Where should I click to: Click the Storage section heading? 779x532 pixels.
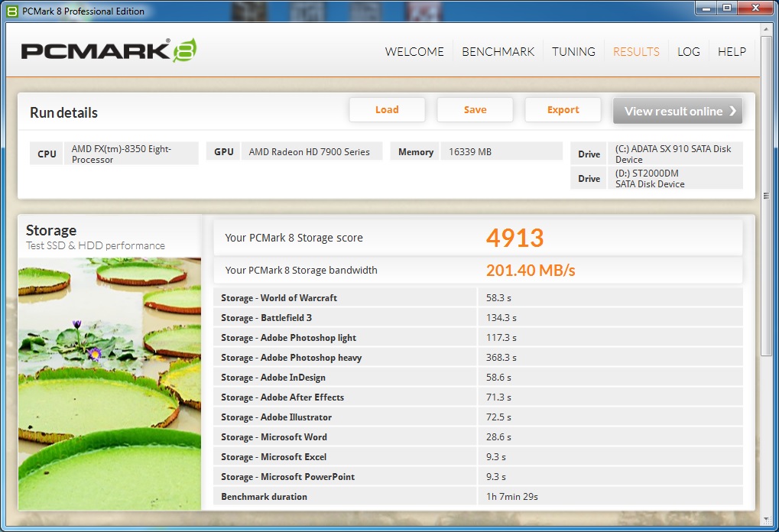(x=50, y=231)
